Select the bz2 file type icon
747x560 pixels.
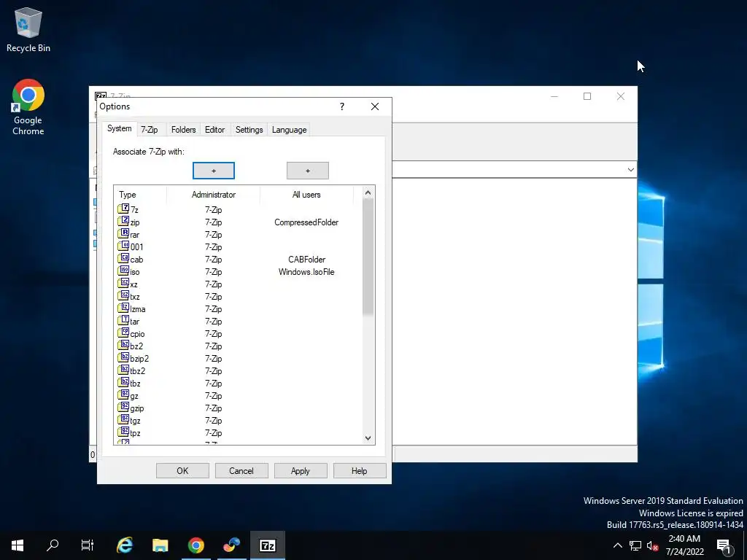coord(123,345)
